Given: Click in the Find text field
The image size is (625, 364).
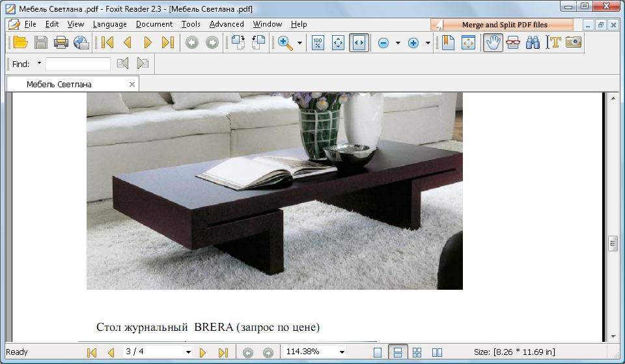Looking at the screenshot, I should pos(78,64).
